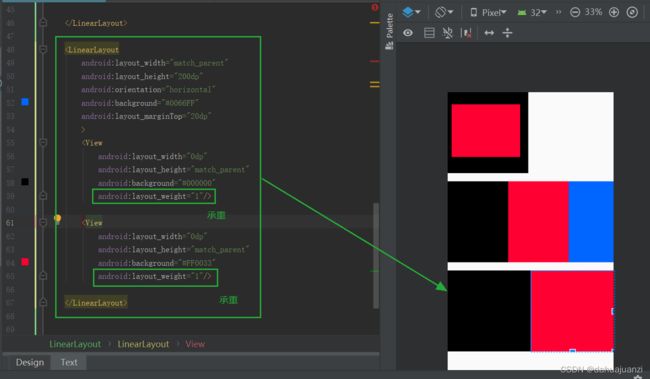The width and height of the screenshot is (650, 379).
Task: Click fold marker at first layout_weight line
Action: pos(43,196)
